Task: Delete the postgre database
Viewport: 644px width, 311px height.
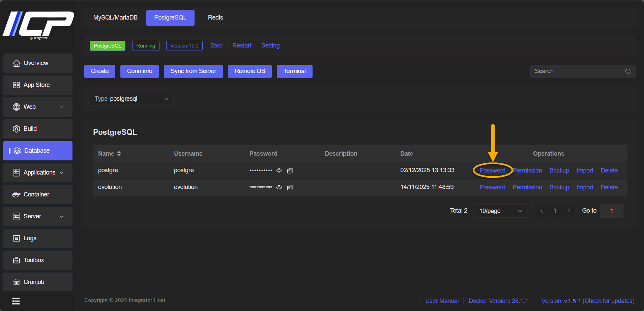Action: pyautogui.click(x=609, y=170)
